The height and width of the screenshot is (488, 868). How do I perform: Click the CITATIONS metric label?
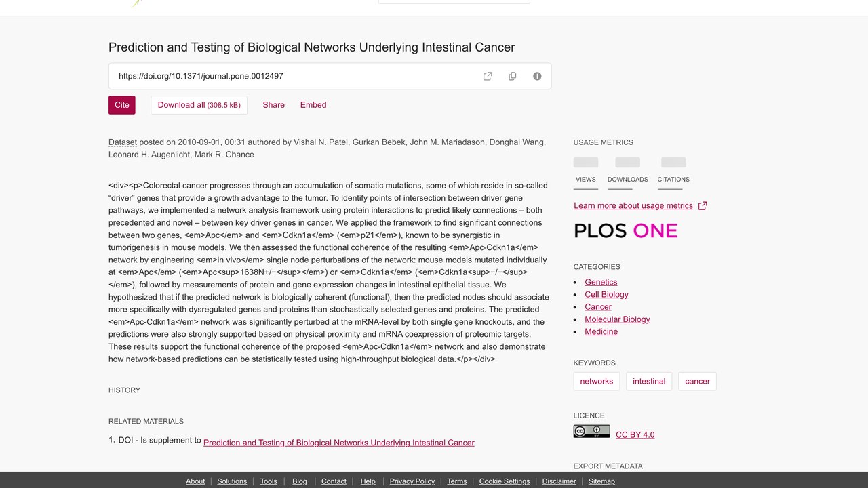[x=673, y=180]
